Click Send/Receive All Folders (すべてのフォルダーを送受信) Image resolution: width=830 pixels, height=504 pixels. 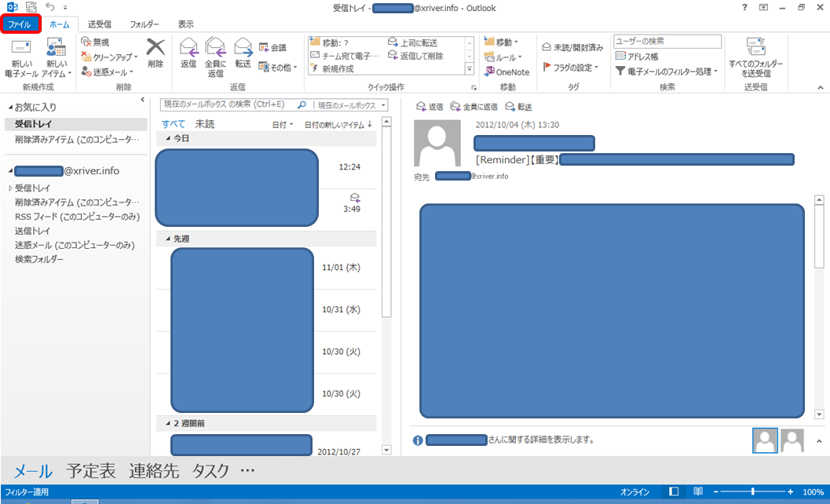pyautogui.click(x=755, y=57)
